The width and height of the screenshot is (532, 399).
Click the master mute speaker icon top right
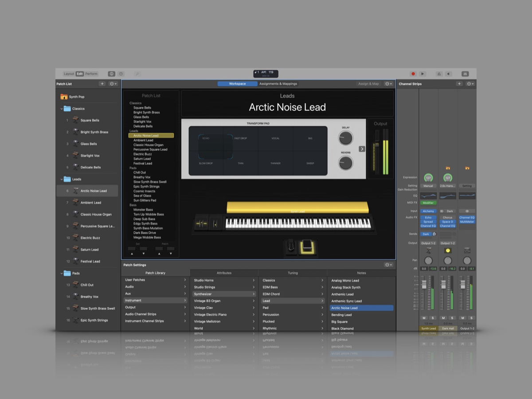click(x=448, y=74)
